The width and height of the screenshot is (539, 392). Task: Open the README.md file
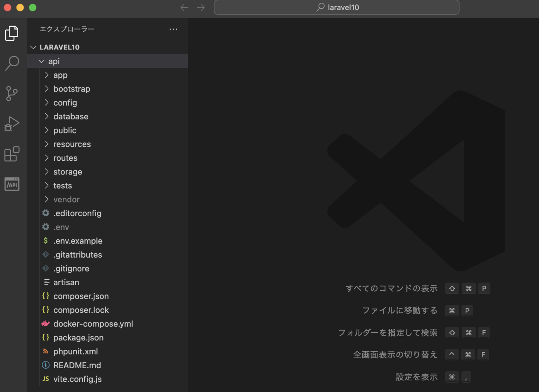click(x=77, y=365)
